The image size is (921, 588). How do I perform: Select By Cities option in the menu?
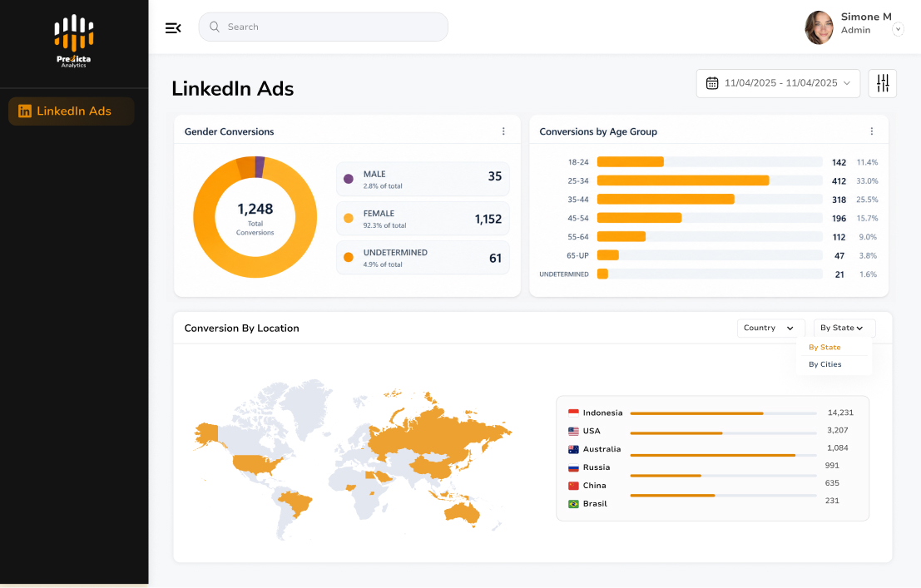(825, 364)
